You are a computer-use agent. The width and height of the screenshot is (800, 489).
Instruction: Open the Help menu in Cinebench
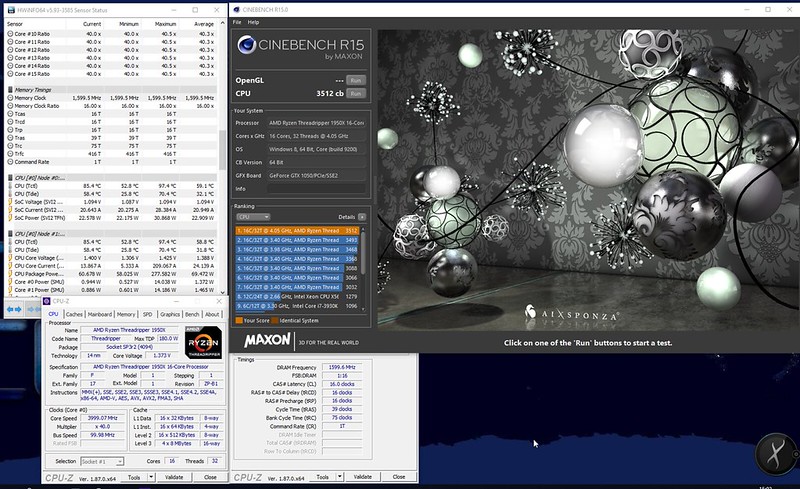[253, 21]
